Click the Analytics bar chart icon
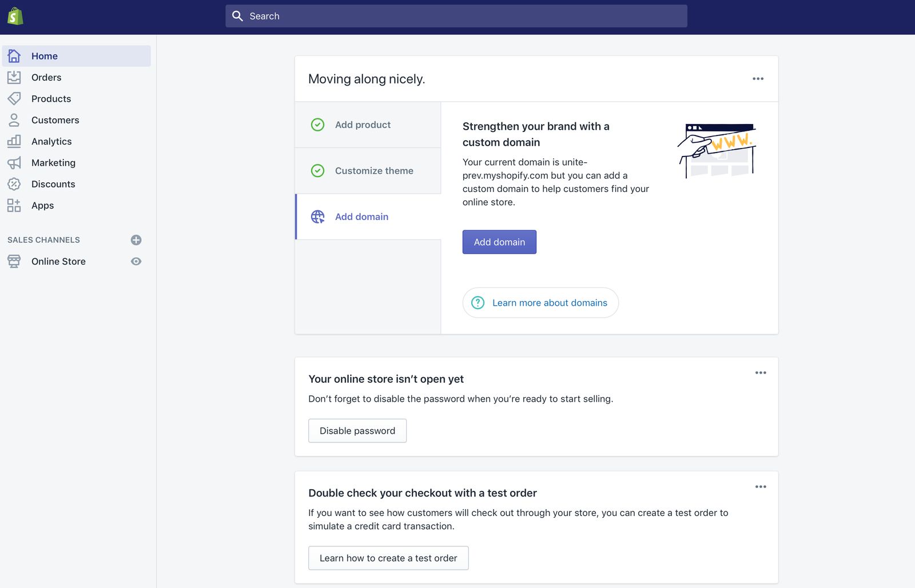The image size is (915, 588). point(14,141)
